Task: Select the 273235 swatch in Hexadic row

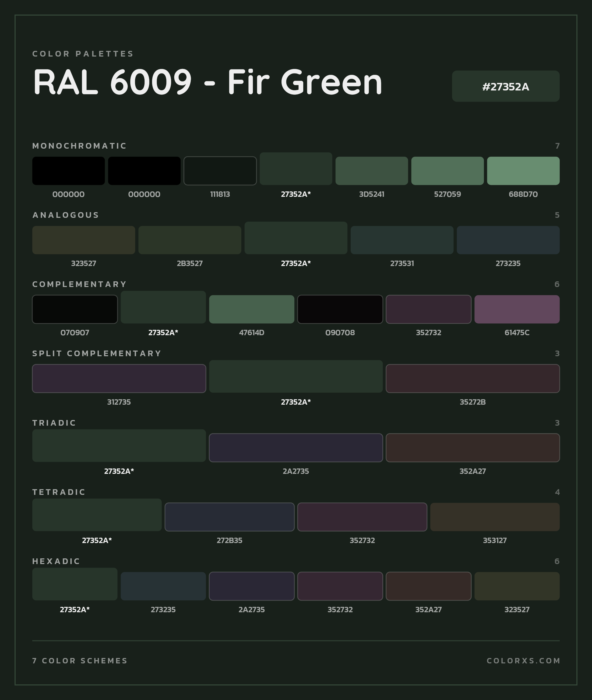Action: coord(163,586)
